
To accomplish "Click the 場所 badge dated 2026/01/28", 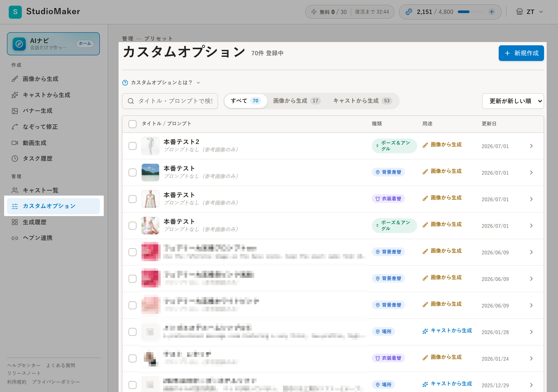I will [x=383, y=331].
